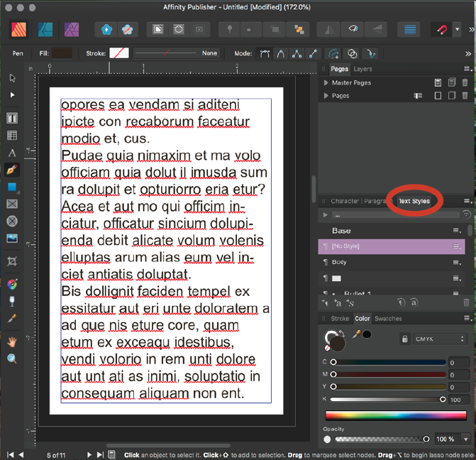The width and height of the screenshot is (476, 460).
Task: Select the Hand view tool
Action: pyautogui.click(x=12, y=341)
